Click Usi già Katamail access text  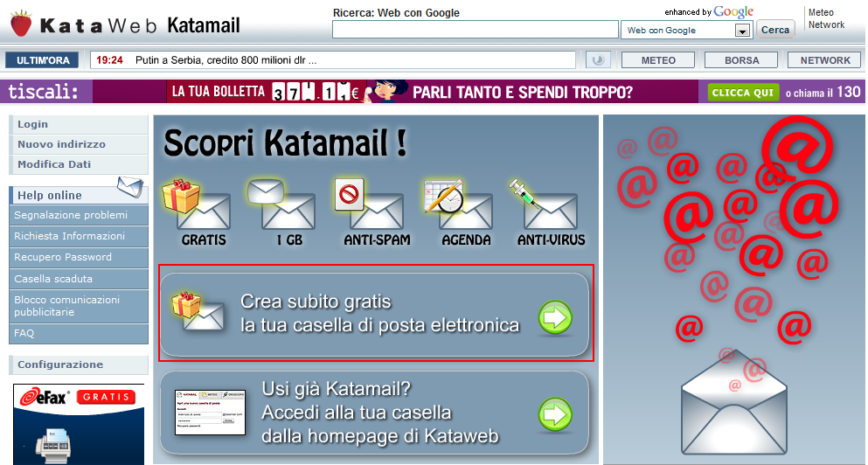(380, 413)
